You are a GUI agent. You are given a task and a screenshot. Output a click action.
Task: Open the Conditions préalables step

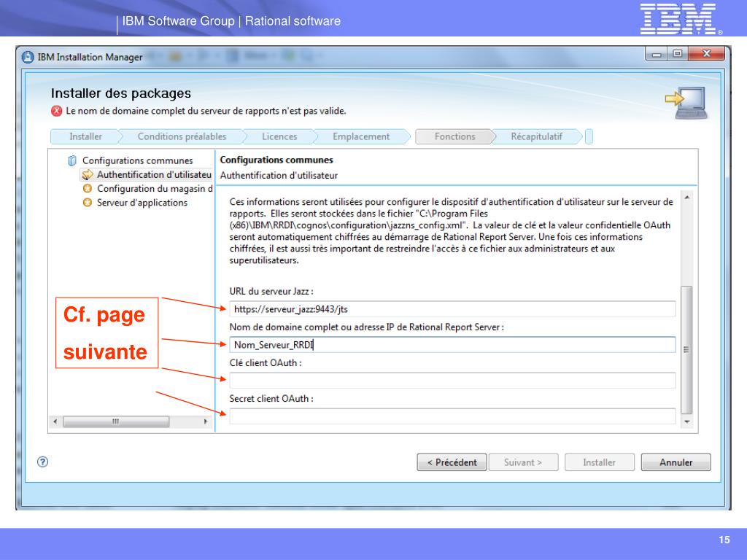tap(182, 136)
